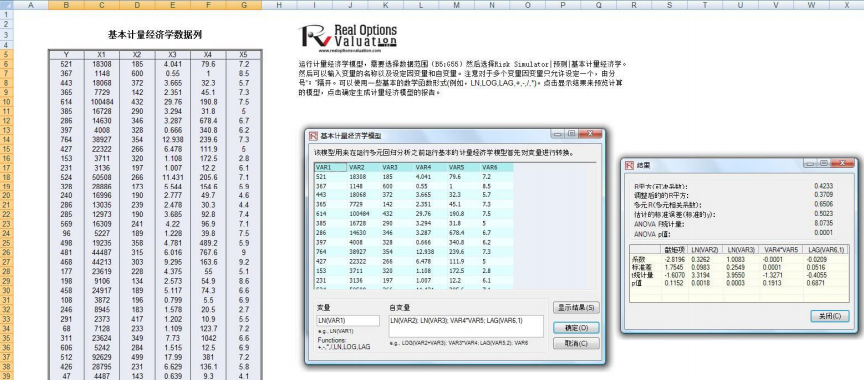Image resolution: width=864 pixels, height=380 pixels.
Task: Click the 基本计量经济学数据列 title cell
Action: pos(155,35)
